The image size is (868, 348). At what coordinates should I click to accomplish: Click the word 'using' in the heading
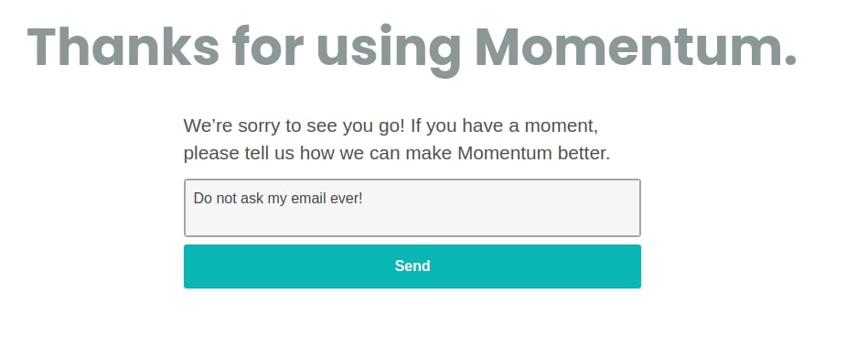pyautogui.click(x=388, y=51)
